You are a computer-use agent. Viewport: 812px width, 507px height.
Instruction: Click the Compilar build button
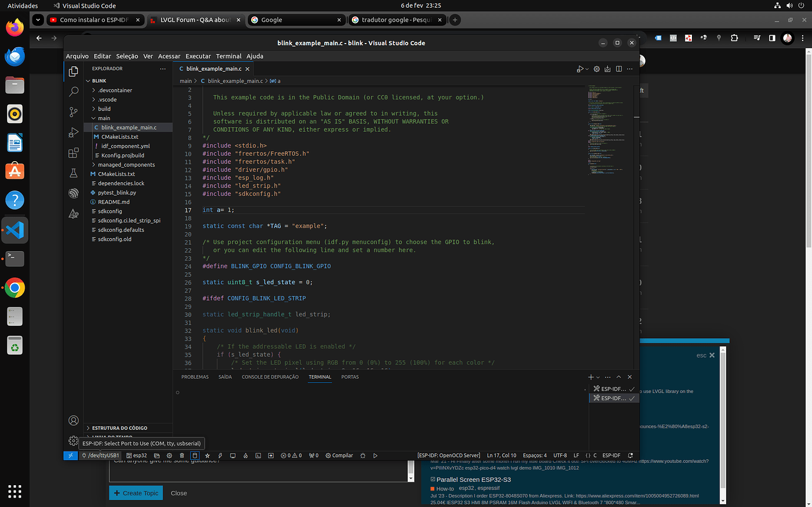[339, 455]
